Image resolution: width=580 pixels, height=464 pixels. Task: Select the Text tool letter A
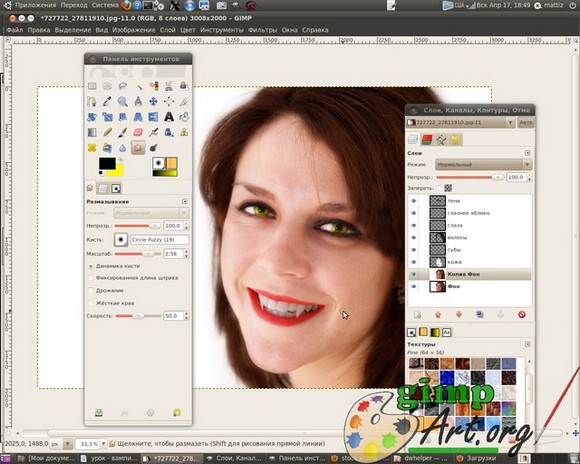[x=169, y=117]
